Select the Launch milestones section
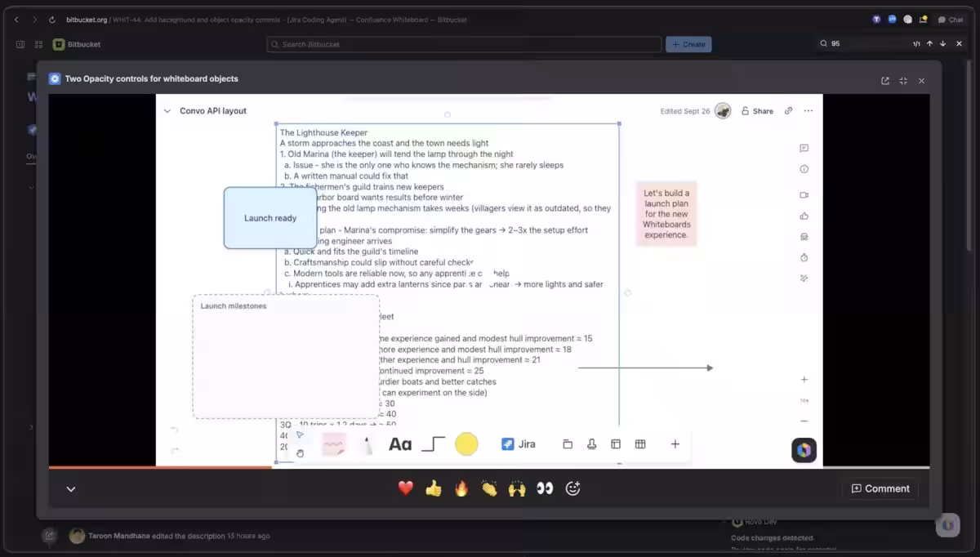The height and width of the screenshot is (557, 980). click(286, 357)
